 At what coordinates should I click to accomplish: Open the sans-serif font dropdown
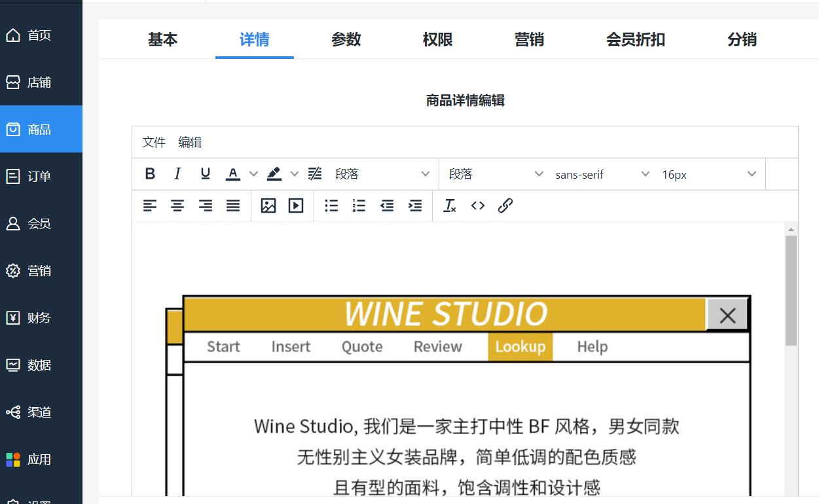pos(602,174)
